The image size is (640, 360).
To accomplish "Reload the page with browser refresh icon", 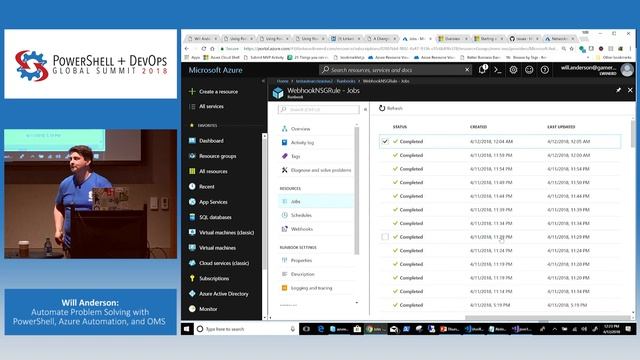I will 203,49.
